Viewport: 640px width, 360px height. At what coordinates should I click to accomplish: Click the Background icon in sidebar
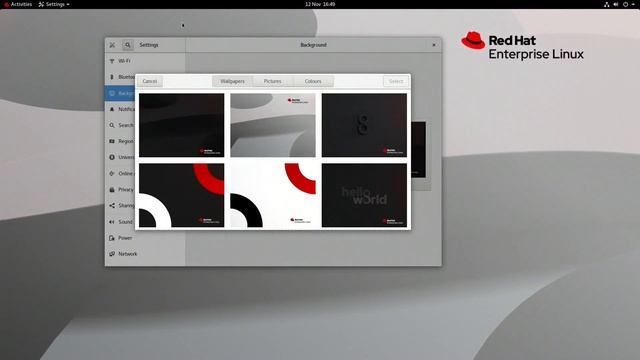click(112, 93)
